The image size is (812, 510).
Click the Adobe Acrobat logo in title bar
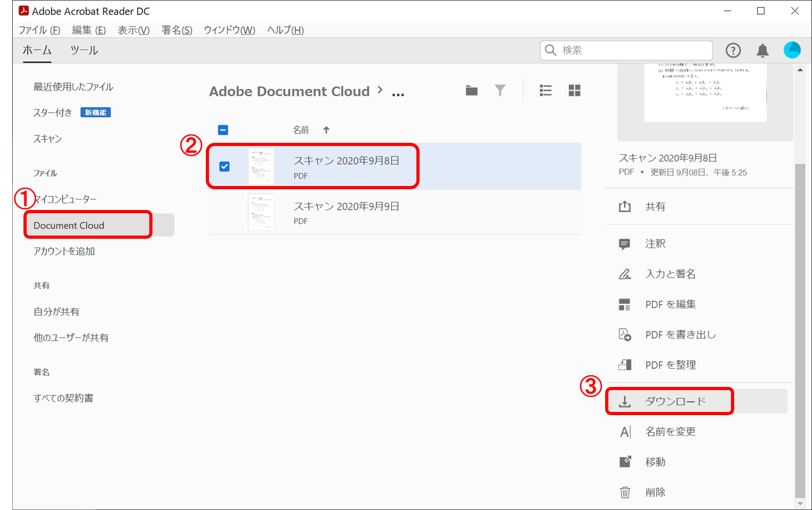point(23,11)
